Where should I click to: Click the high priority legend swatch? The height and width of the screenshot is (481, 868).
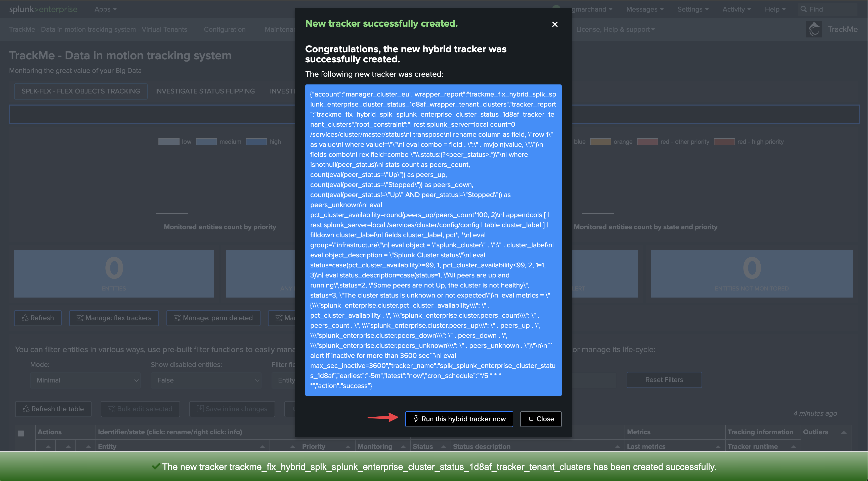coord(256,141)
